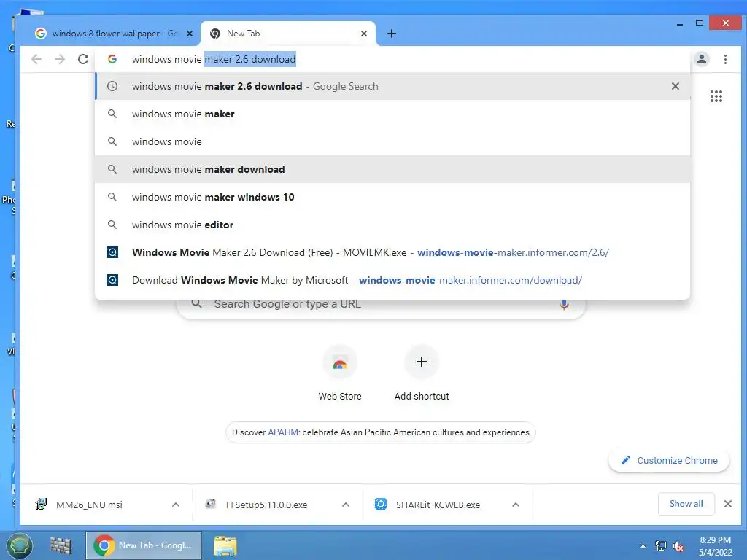This screenshot has width=747, height=560.
Task: Close the downloads bar
Action: [728, 504]
